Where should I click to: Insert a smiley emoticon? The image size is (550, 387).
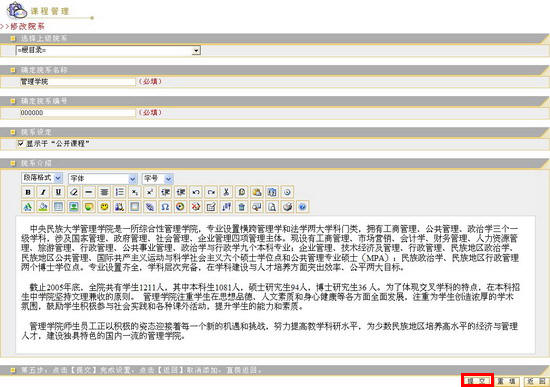pos(104,207)
